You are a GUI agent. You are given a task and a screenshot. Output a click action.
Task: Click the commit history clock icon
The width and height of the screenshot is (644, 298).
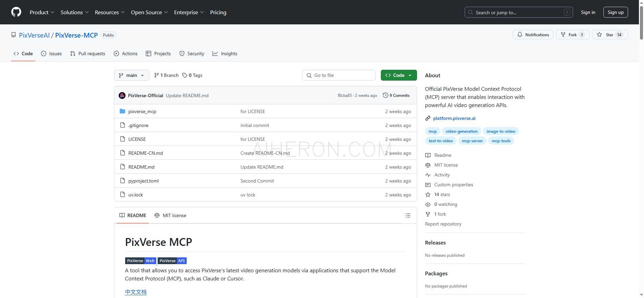(385, 95)
